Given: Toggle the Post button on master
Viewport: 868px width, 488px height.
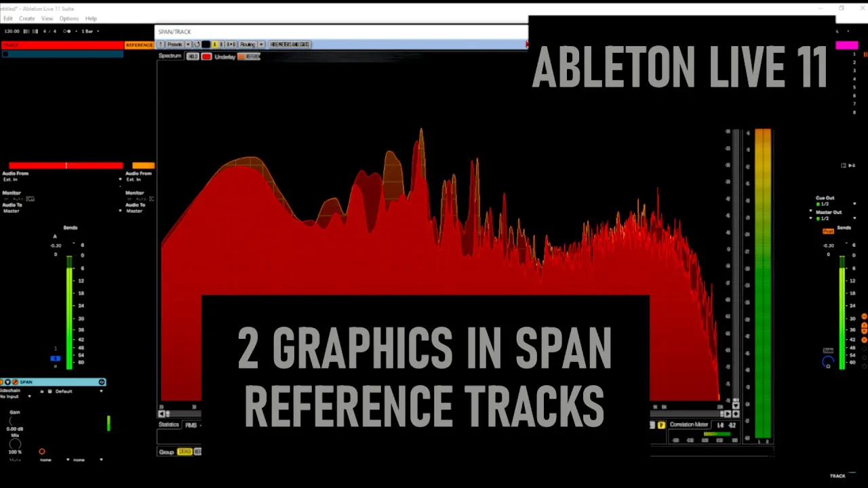Looking at the screenshot, I should click(829, 231).
